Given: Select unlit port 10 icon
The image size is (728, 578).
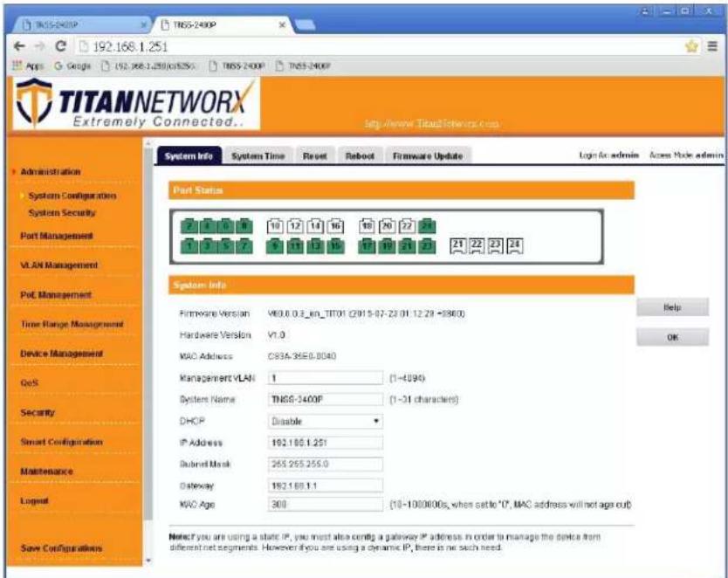Looking at the screenshot, I should [275, 226].
